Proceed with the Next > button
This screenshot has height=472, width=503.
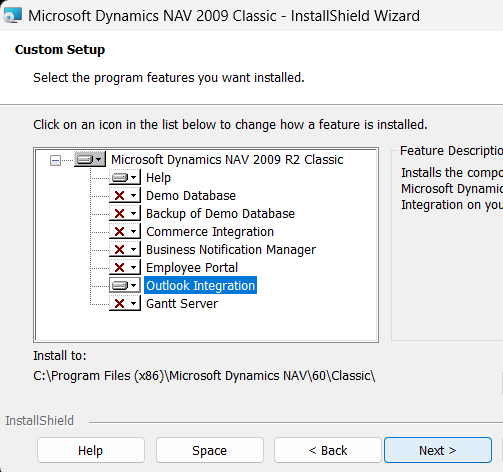(x=438, y=450)
